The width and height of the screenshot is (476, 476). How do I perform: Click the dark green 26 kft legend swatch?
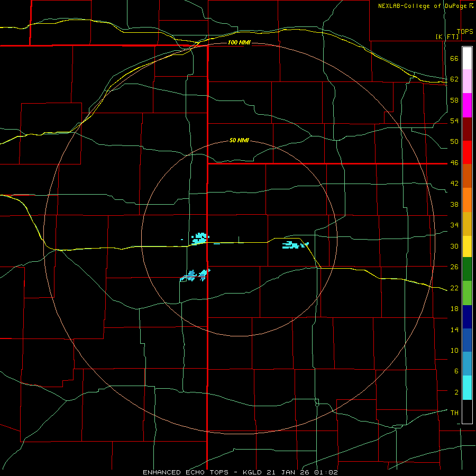click(467, 269)
